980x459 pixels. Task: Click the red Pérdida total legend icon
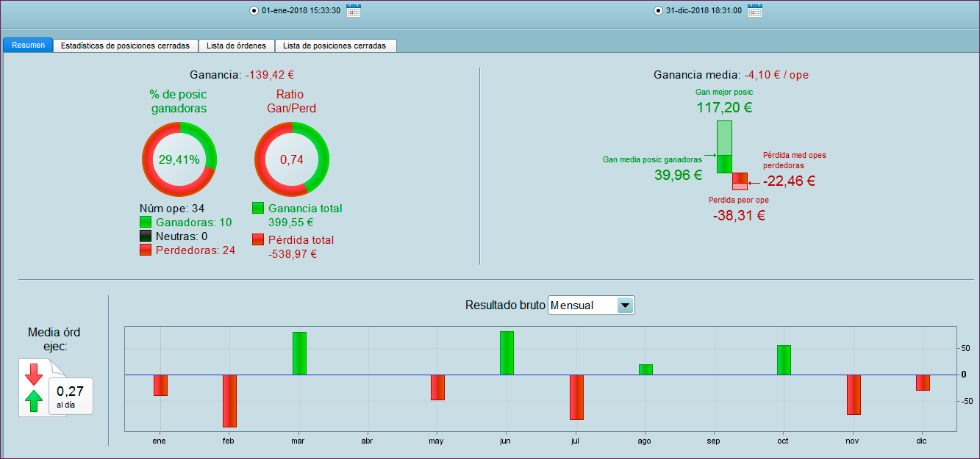click(x=257, y=240)
